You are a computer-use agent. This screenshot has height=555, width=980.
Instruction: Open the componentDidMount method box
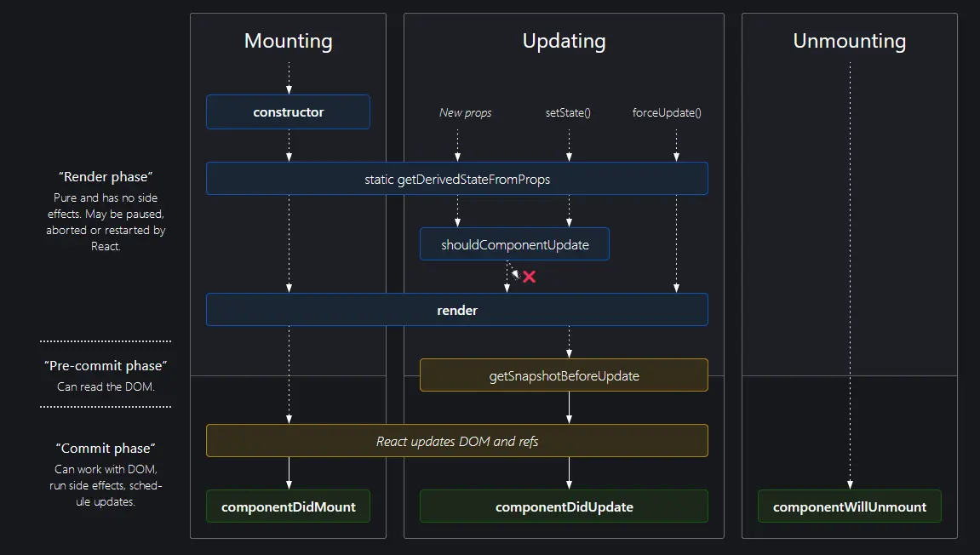point(288,506)
